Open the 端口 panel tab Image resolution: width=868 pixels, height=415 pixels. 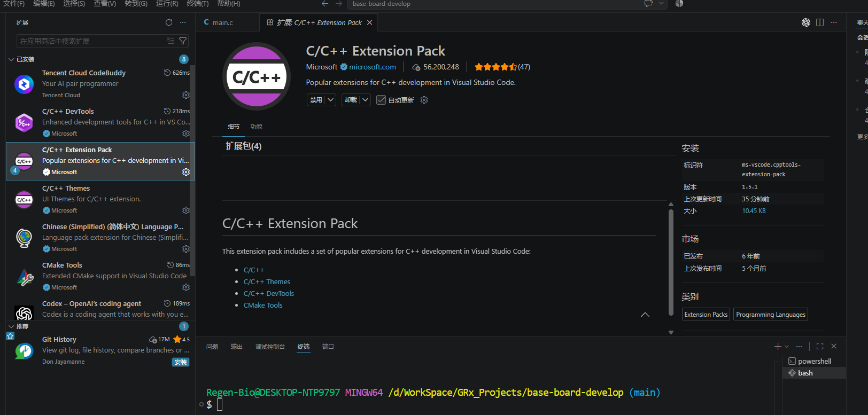click(x=328, y=347)
